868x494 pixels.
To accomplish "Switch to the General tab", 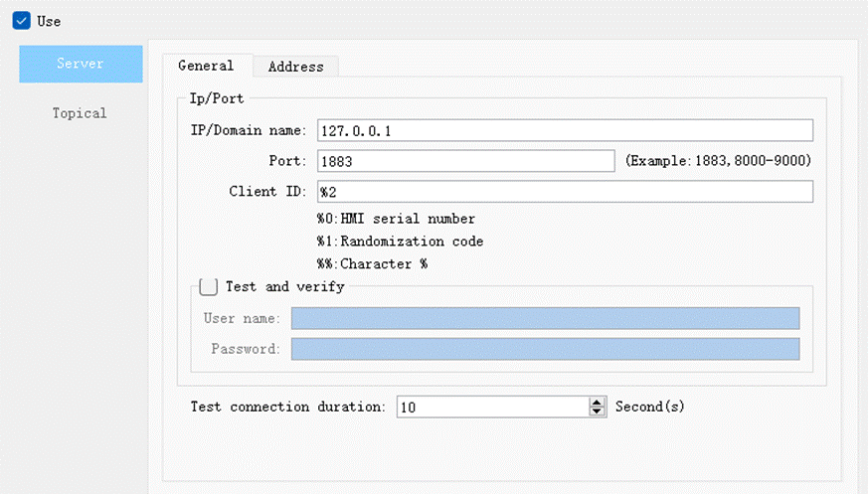I will (206, 66).
